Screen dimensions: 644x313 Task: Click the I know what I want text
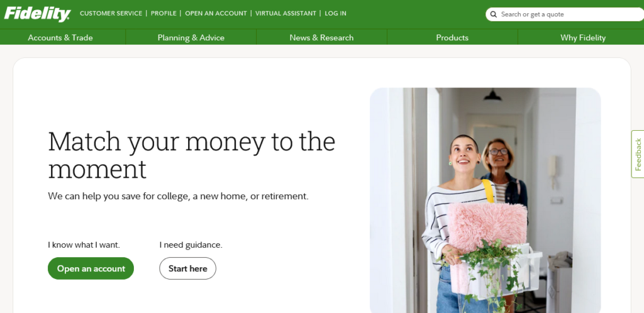pyautogui.click(x=84, y=245)
